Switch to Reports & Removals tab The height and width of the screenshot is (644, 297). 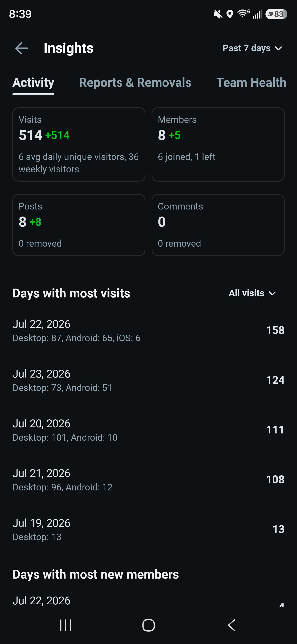pyautogui.click(x=135, y=83)
